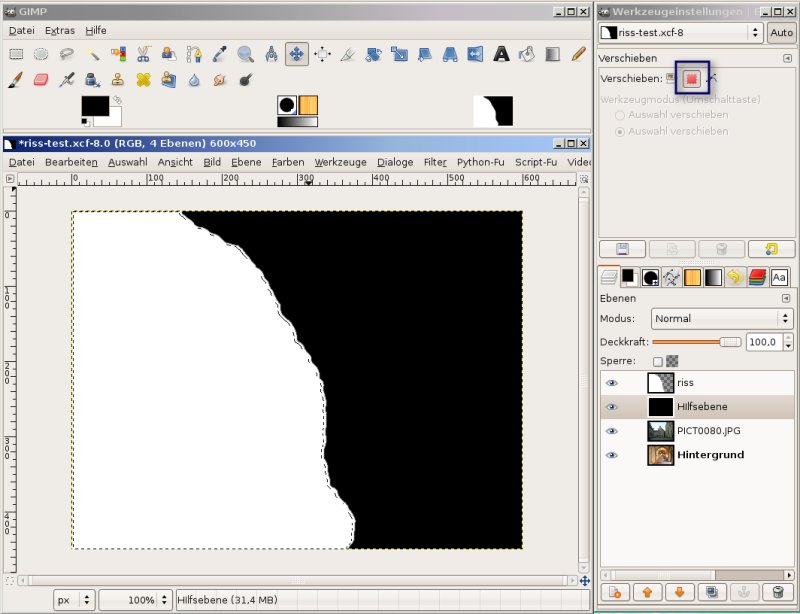This screenshot has width=800, height=614.
Task: Open the Filter menu
Action: pyautogui.click(x=434, y=162)
